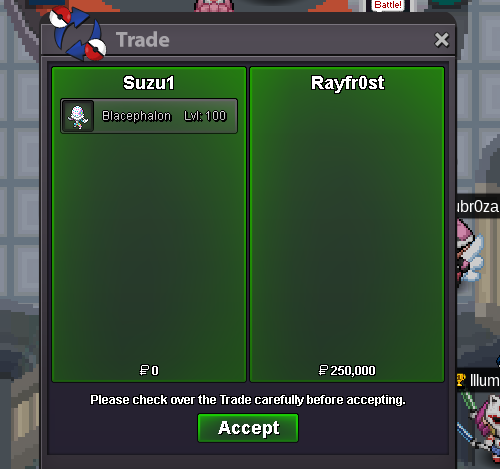The width and height of the screenshot is (500, 469).
Task: Click the Accept trade button
Action: tap(248, 428)
